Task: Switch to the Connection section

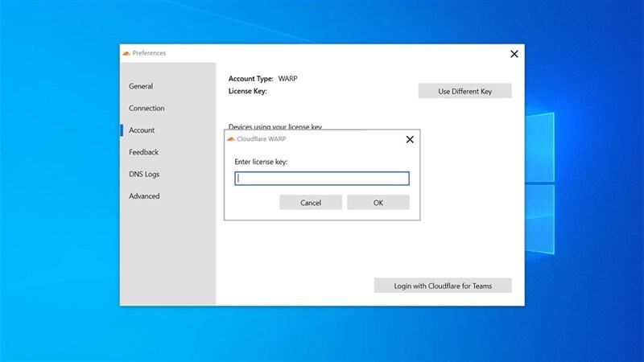Action: point(147,108)
